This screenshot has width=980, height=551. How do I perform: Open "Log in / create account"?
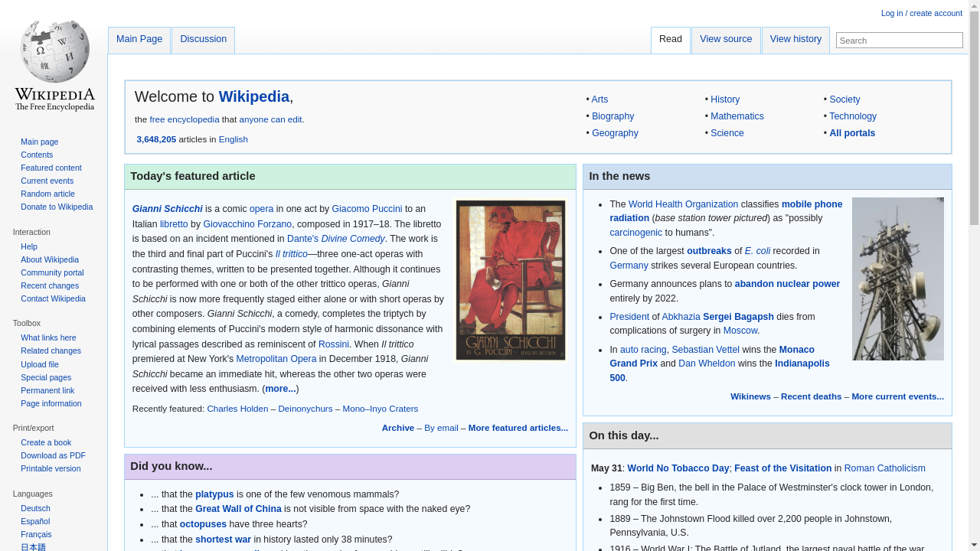pos(921,13)
